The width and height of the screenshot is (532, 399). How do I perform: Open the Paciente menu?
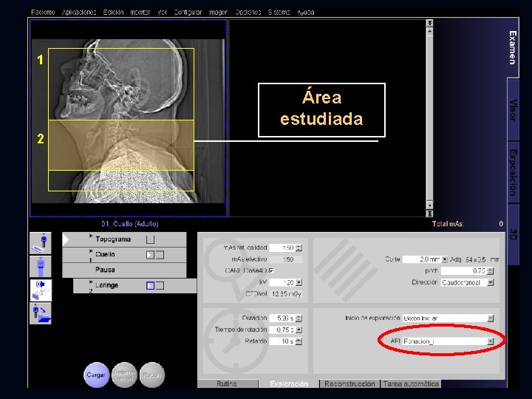coord(43,13)
